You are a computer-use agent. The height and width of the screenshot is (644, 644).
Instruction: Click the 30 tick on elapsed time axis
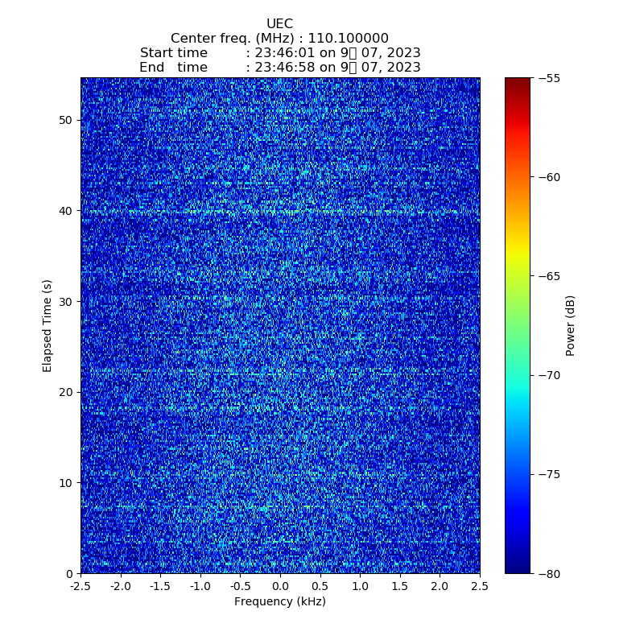click(66, 301)
